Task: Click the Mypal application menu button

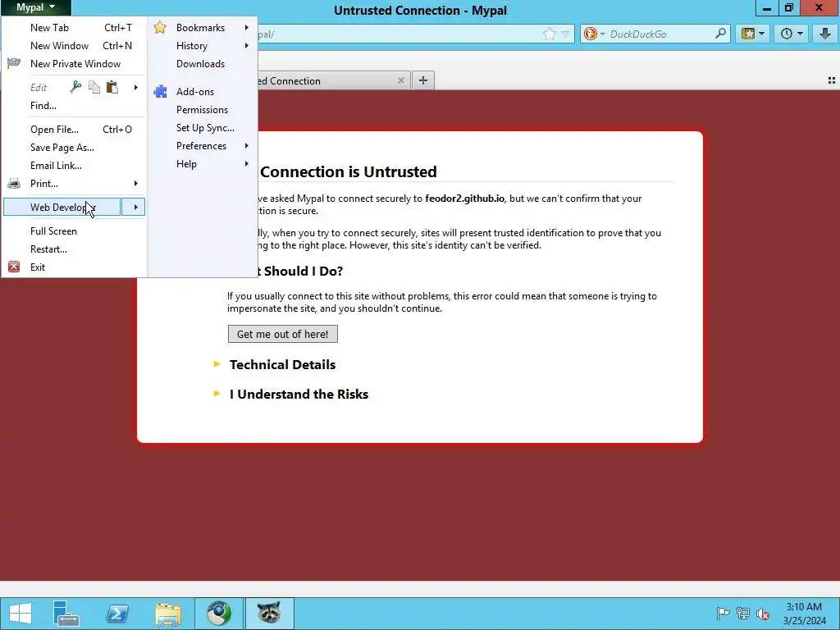Action: 35,7
